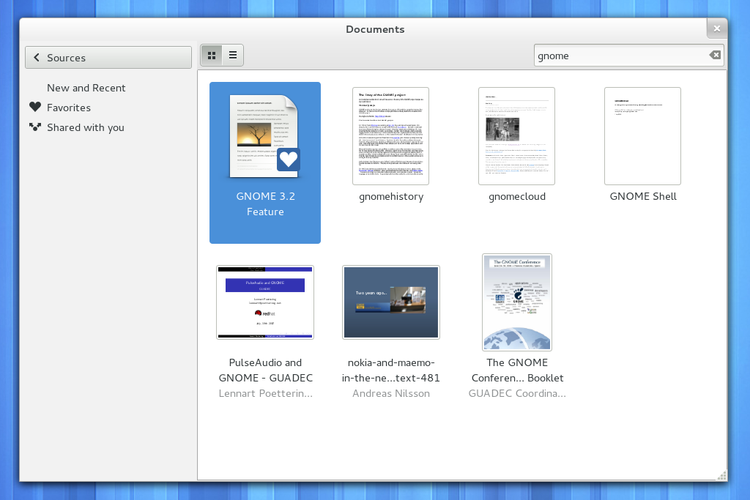Click the back arrow on Sources button

pyautogui.click(x=37, y=58)
